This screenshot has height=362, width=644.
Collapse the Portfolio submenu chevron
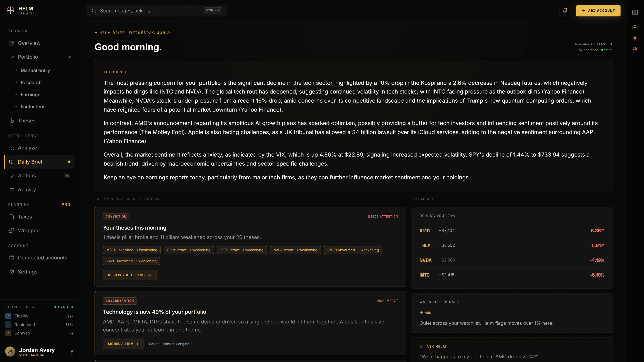coord(69,57)
